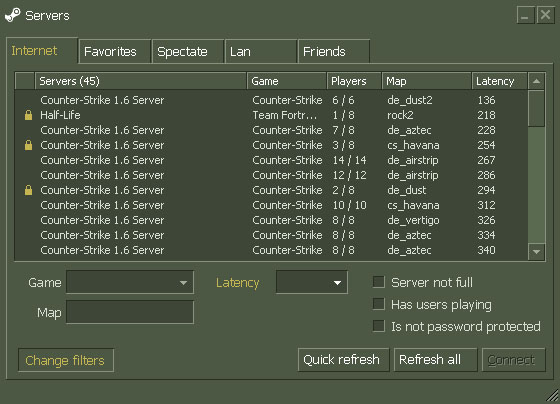Viewport: 560px width, 404px height.
Task: Open the Latency filter dropdown
Action: pyautogui.click(x=312, y=282)
